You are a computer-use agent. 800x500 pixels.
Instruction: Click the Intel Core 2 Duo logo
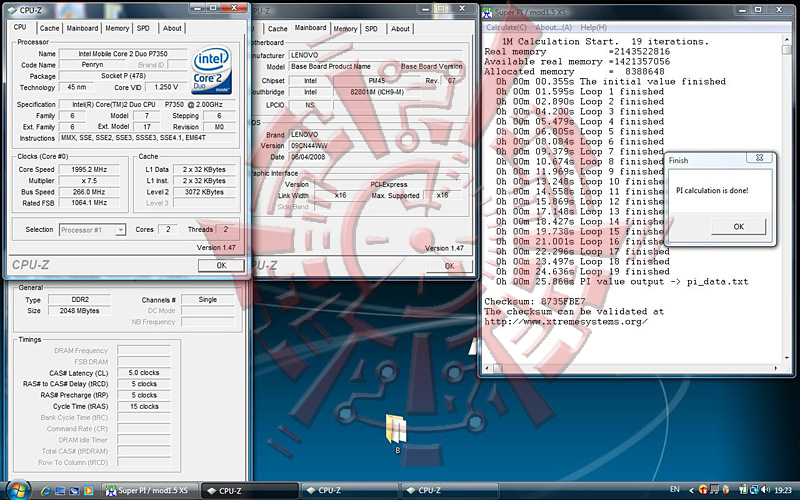pyautogui.click(x=212, y=70)
